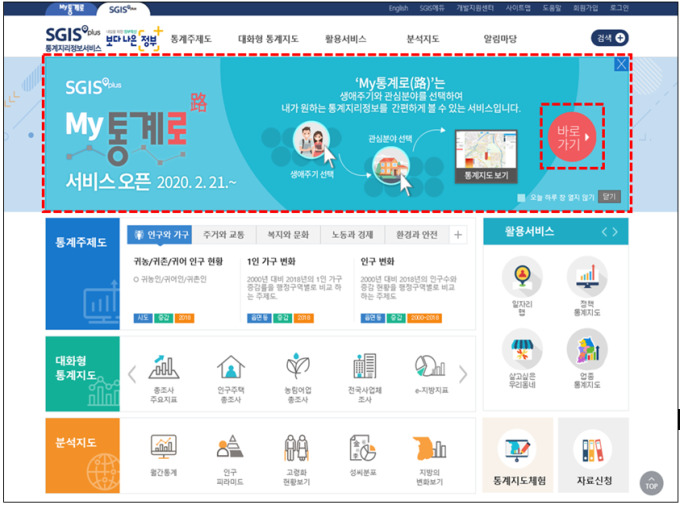This screenshot has height=505, width=680.
Task: Open 귀농/귀촌/귀어 인구 현황 topic
Action: click(178, 262)
